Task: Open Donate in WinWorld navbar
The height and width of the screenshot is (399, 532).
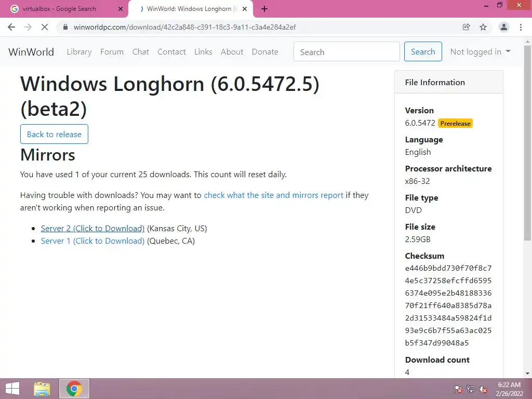Action: (265, 52)
